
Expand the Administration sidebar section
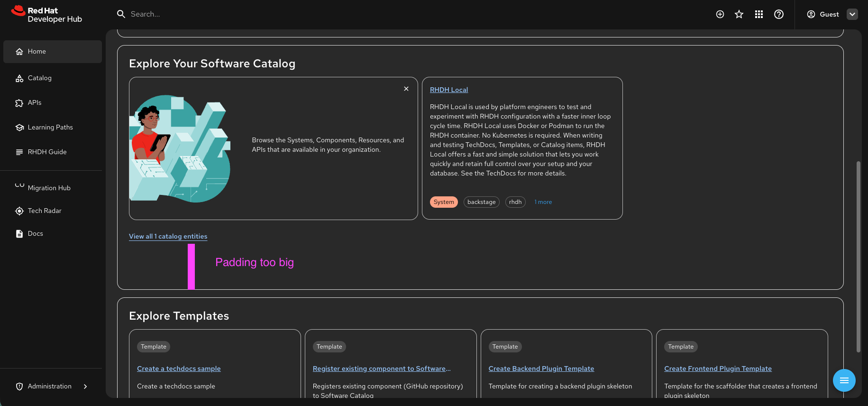(85, 387)
